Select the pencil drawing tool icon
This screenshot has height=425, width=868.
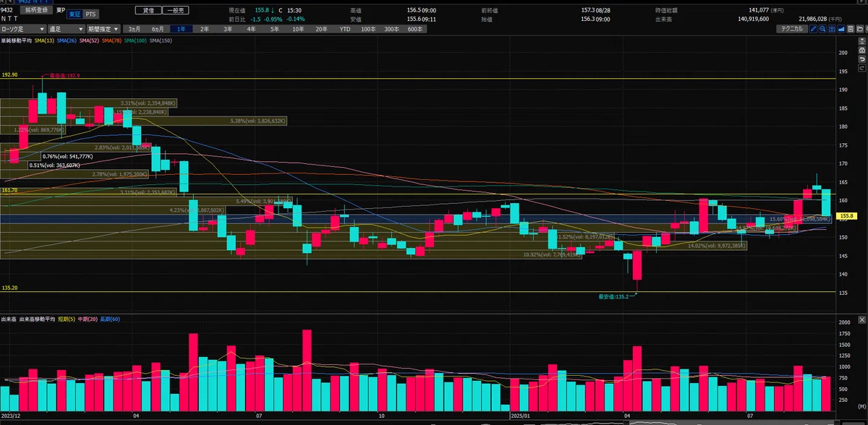(x=814, y=29)
